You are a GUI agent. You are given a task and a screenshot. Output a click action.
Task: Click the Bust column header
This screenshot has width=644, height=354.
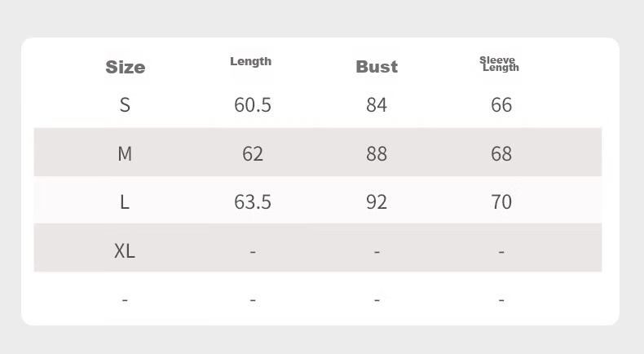coord(377,67)
